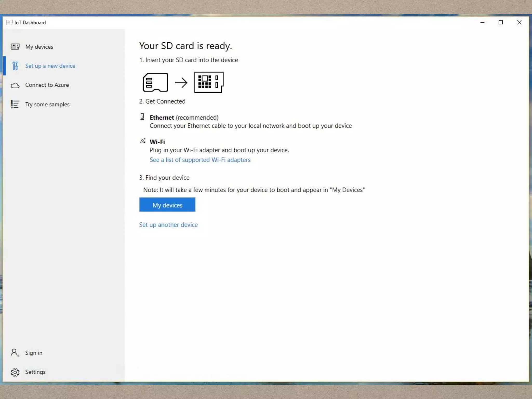Click the Settings gear icon
Image resolution: width=532 pixels, height=399 pixels.
click(15, 372)
